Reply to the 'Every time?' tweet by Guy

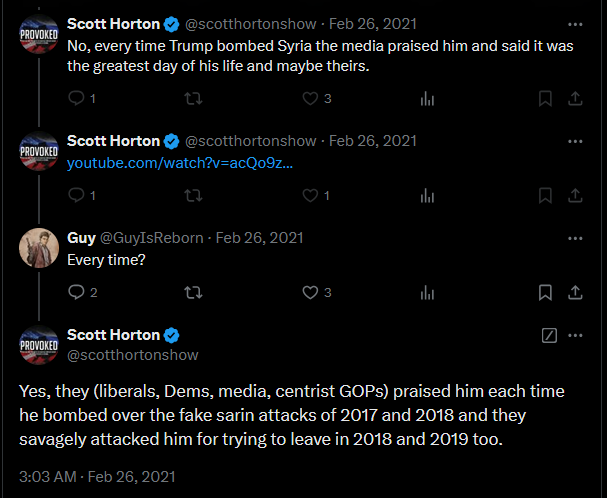pos(76,292)
